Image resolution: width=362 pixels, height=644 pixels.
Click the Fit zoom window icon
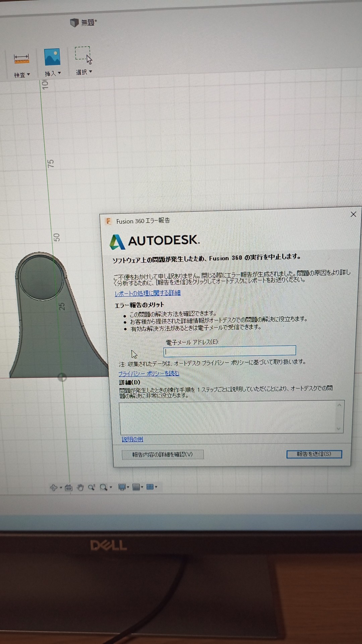104,487
